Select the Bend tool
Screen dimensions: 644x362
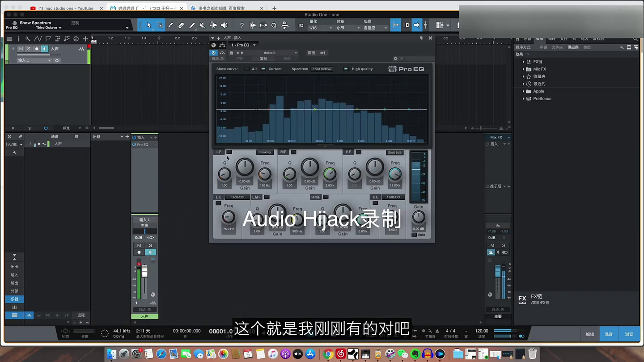pyautogui.click(x=213, y=25)
